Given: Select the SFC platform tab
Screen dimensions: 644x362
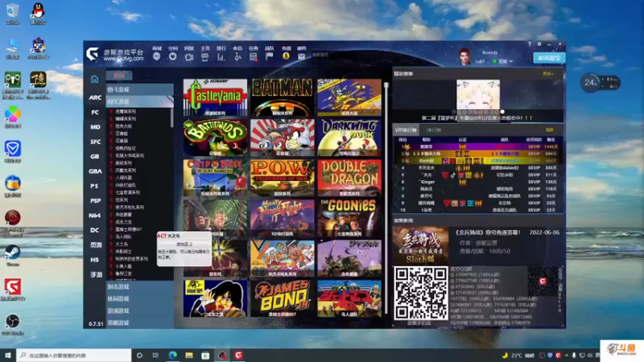Looking at the screenshot, I should click(95, 142).
